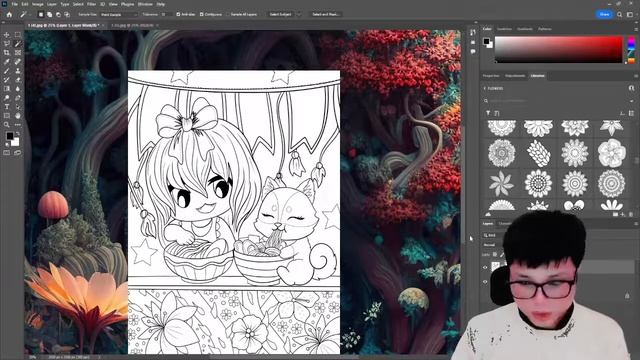Viewport: 640px width, 360px height.
Task: Select the Clone Stamp tool
Action: pos(18,71)
